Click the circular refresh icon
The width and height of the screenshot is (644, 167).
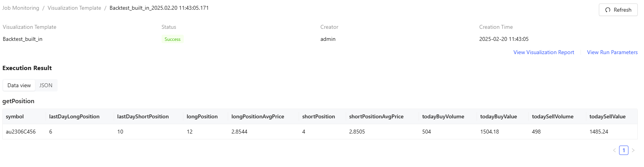point(608,10)
